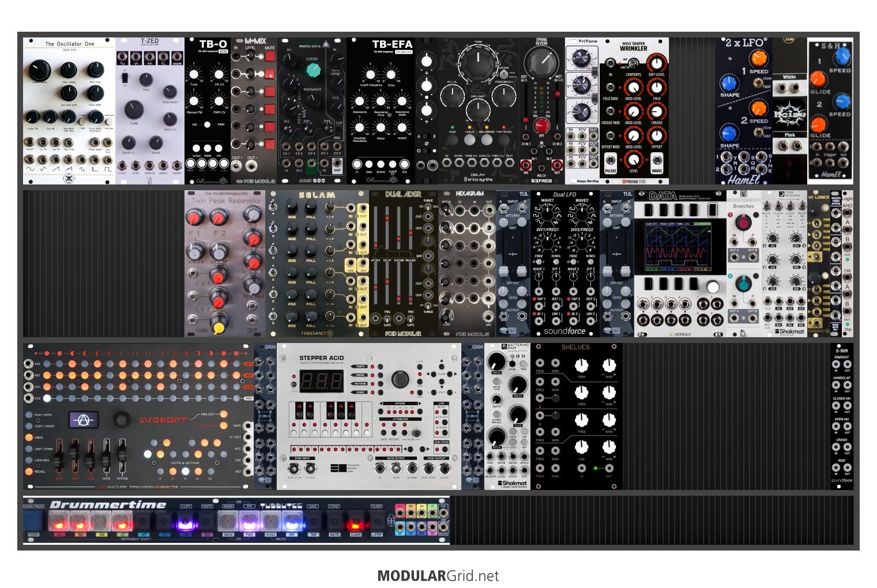Toggle the LOCK SEQ button on Disrupt
The image size is (877, 588).
tap(29, 460)
